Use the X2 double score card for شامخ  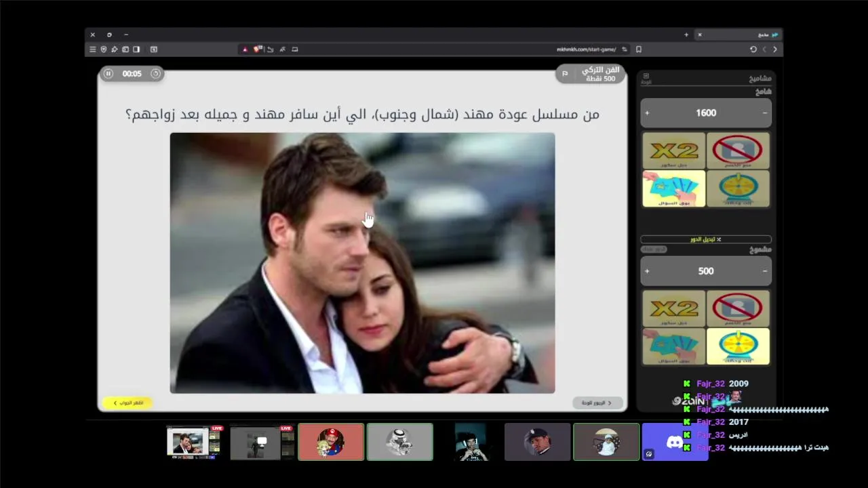point(674,150)
